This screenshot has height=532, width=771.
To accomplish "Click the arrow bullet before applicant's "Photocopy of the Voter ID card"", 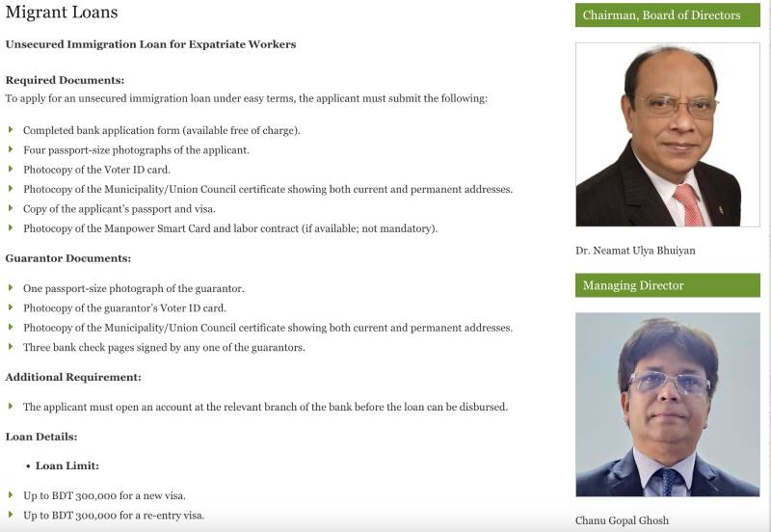I will click(x=11, y=170).
